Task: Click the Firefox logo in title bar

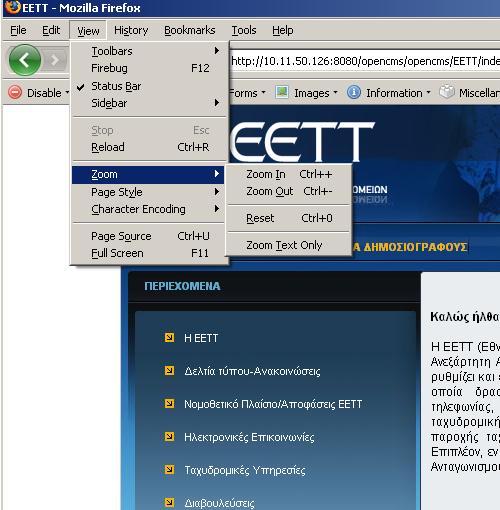Action: (x=13, y=7)
